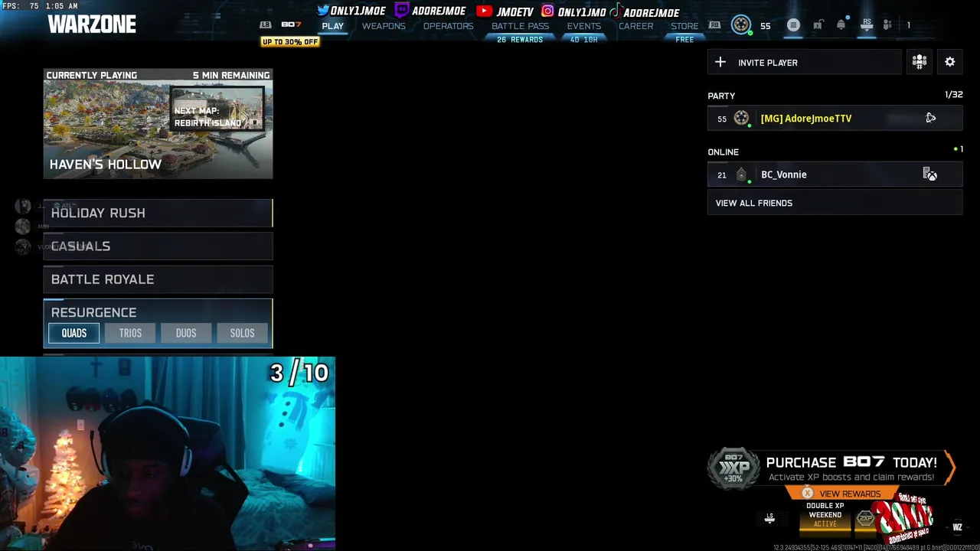Click the Online section heading

click(x=723, y=152)
